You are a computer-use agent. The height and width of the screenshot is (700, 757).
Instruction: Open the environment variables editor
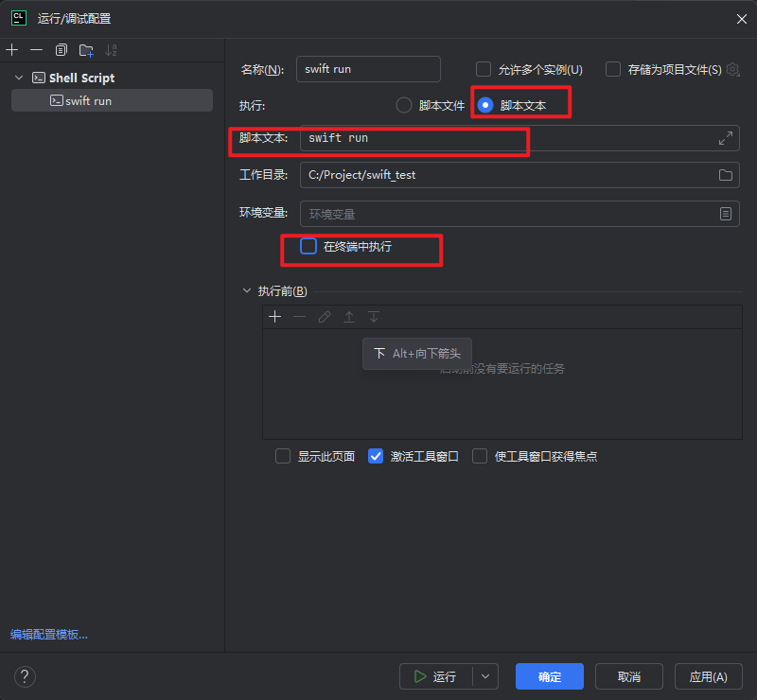click(725, 214)
